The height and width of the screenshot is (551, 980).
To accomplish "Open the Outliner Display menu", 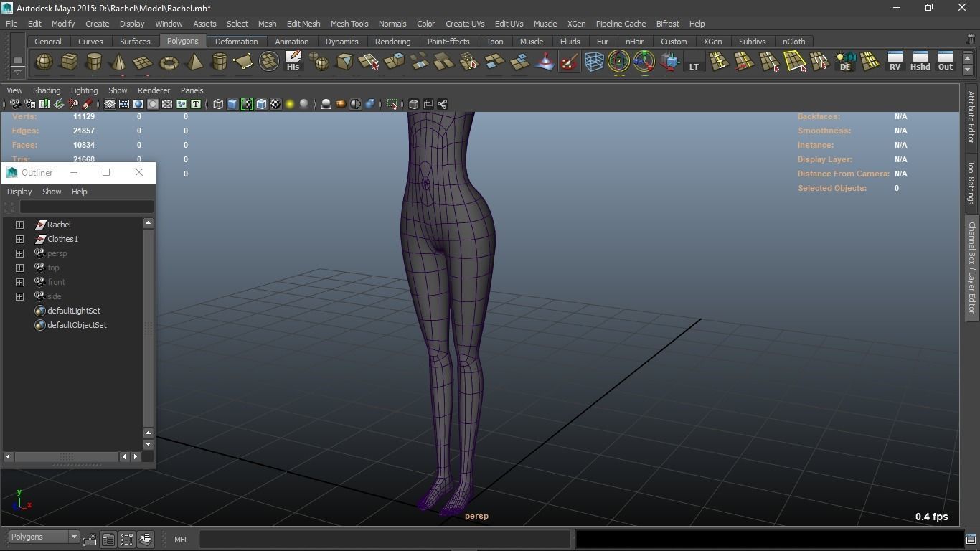I will (19, 192).
